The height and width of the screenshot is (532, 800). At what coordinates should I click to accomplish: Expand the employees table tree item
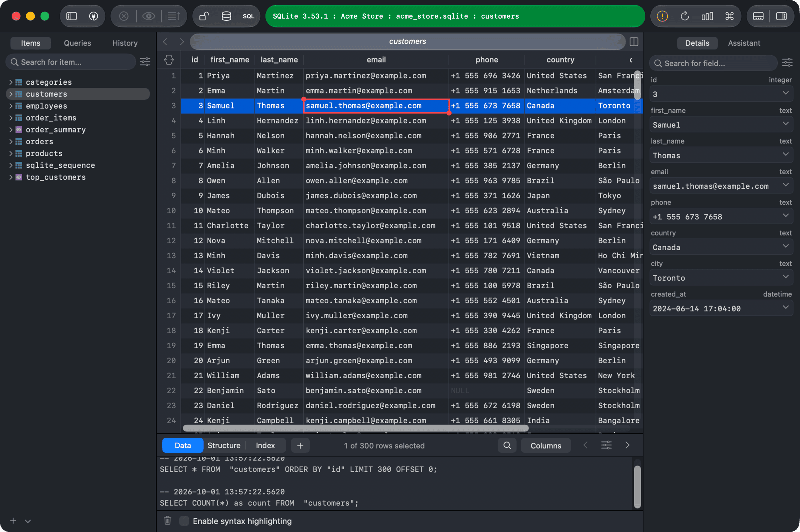[11, 106]
